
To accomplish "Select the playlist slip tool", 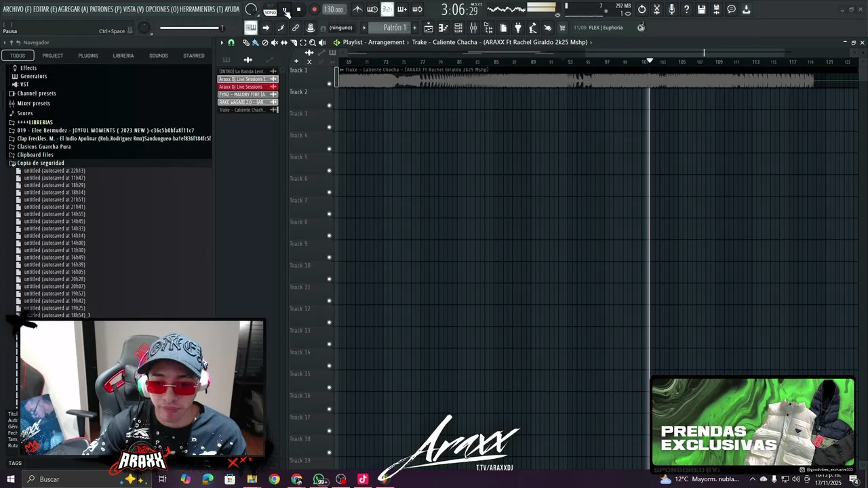I will point(283,42).
